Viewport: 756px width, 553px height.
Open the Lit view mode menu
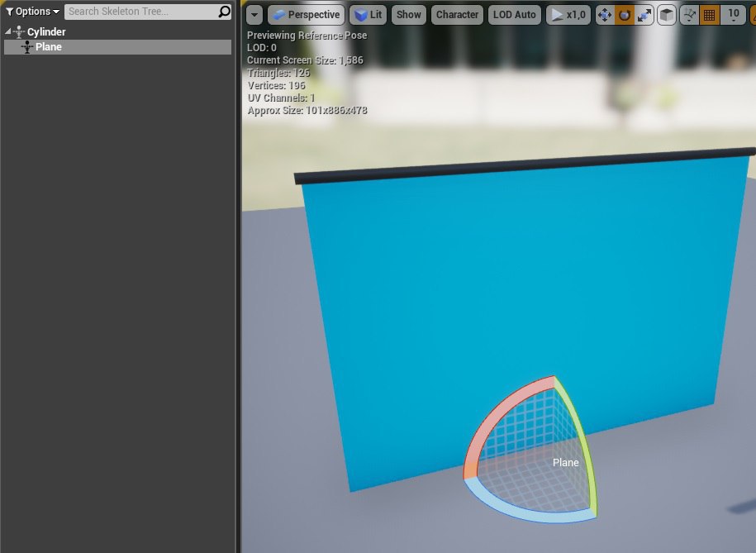[368, 15]
